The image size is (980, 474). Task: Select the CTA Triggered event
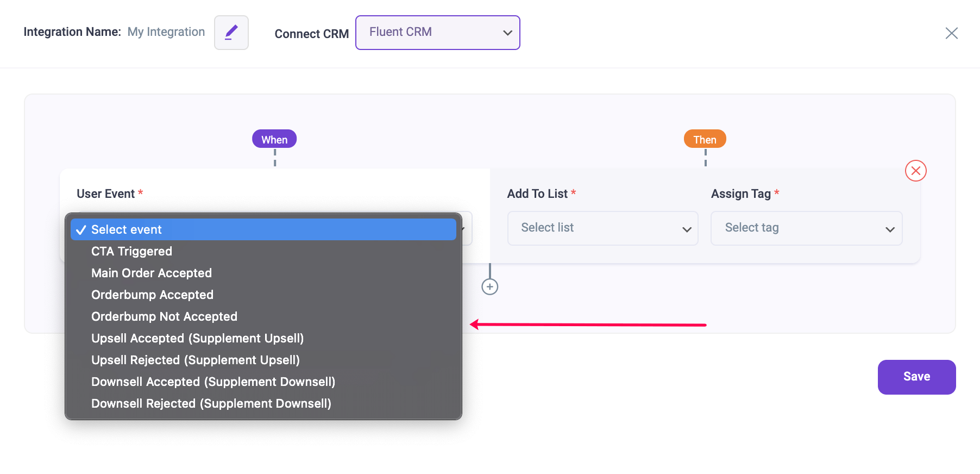(131, 251)
